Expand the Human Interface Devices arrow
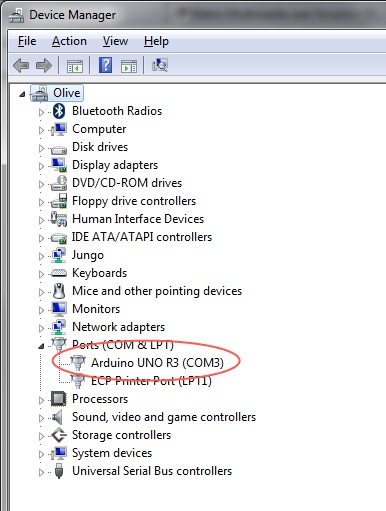The height and width of the screenshot is (511, 386). pyautogui.click(x=41, y=220)
